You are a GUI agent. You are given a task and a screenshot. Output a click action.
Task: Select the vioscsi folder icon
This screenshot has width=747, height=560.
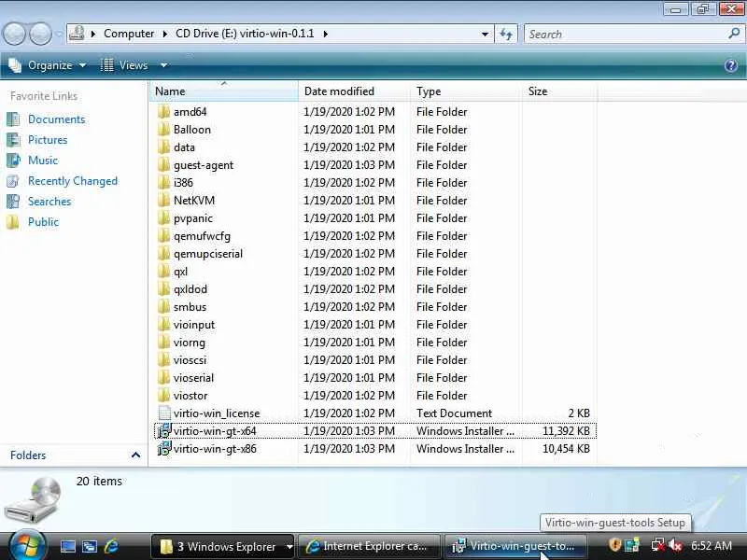(164, 360)
